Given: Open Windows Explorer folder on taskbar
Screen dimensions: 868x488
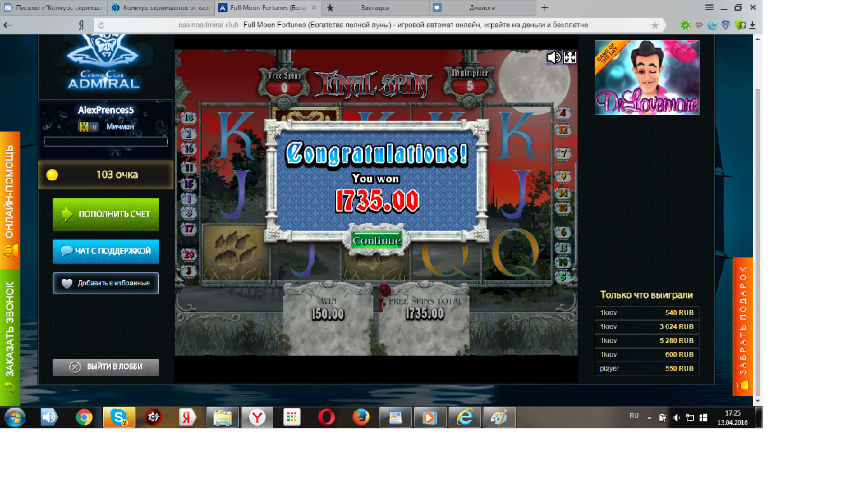Looking at the screenshot, I should pyautogui.click(x=222, y=417).
